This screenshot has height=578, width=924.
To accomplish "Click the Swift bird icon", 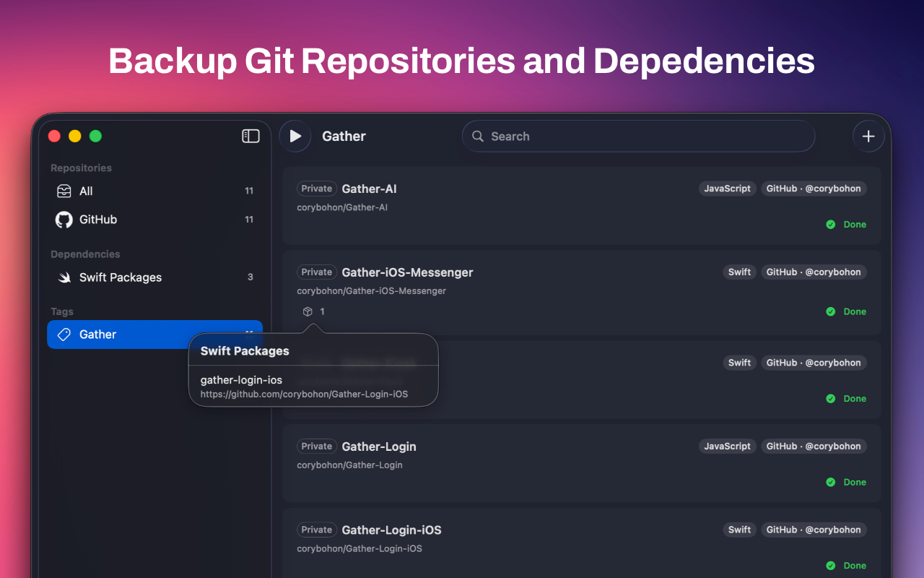I will coord(64,277).
